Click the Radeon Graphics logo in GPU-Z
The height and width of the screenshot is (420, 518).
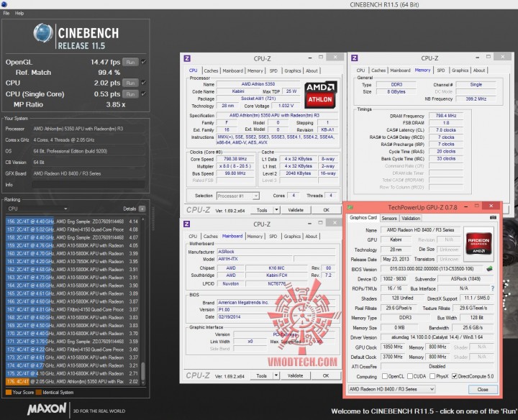tap(478, 243)
